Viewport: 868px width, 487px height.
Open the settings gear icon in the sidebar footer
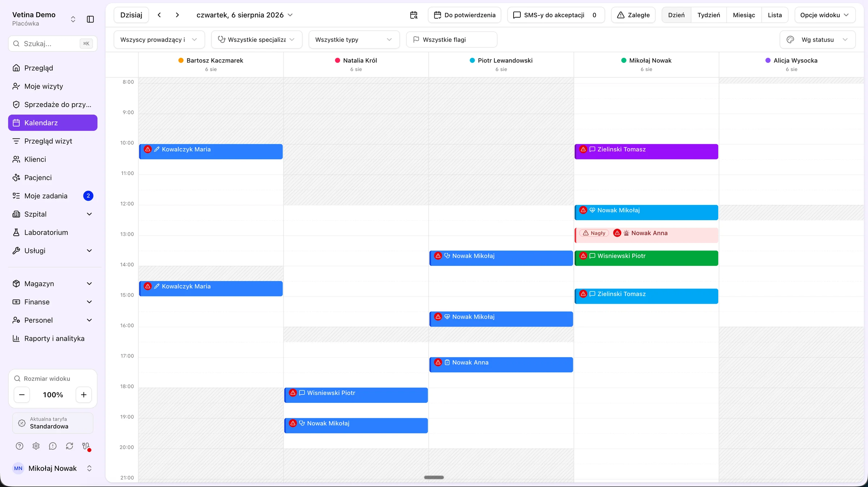(36, 446)
